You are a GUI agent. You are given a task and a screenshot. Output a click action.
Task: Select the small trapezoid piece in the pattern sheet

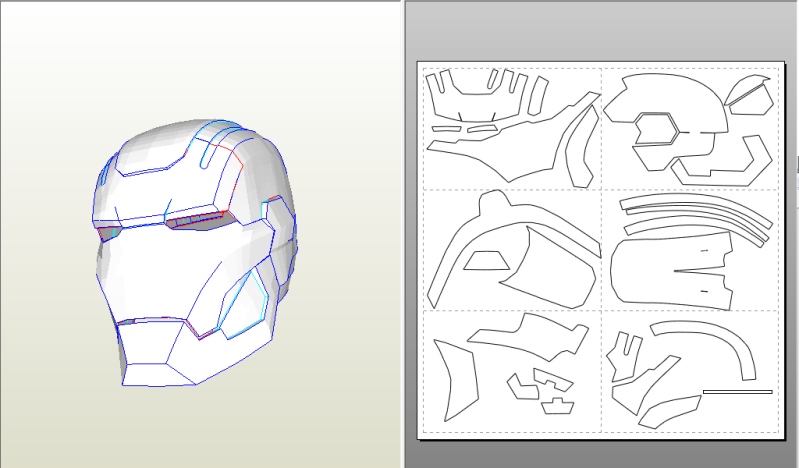pyautogui.click(x=487, y=261)
